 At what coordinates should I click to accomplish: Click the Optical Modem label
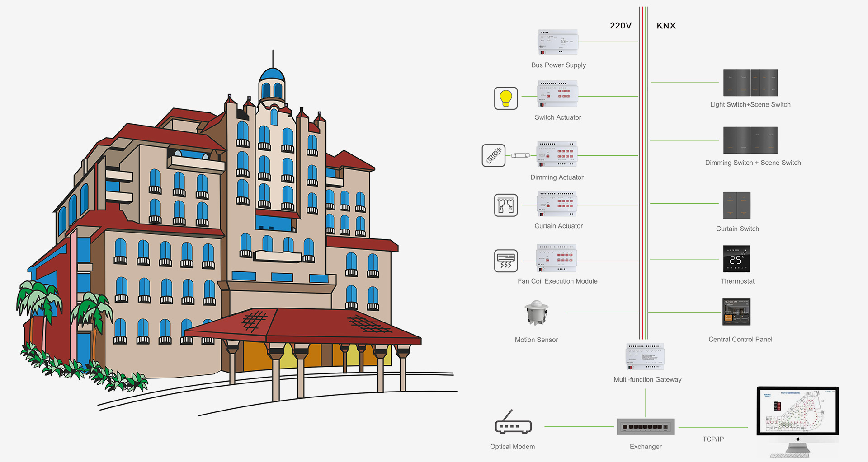pyautogui.click(x=512, y=446)
